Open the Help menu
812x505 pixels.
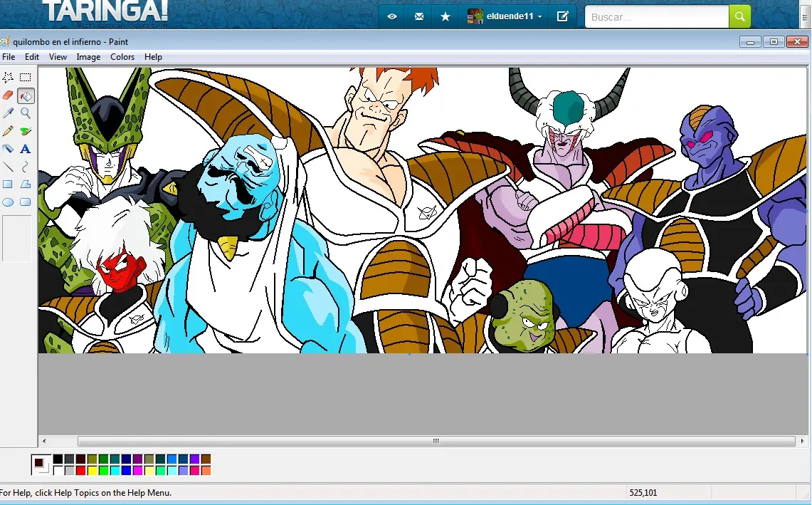pos(153,57)
